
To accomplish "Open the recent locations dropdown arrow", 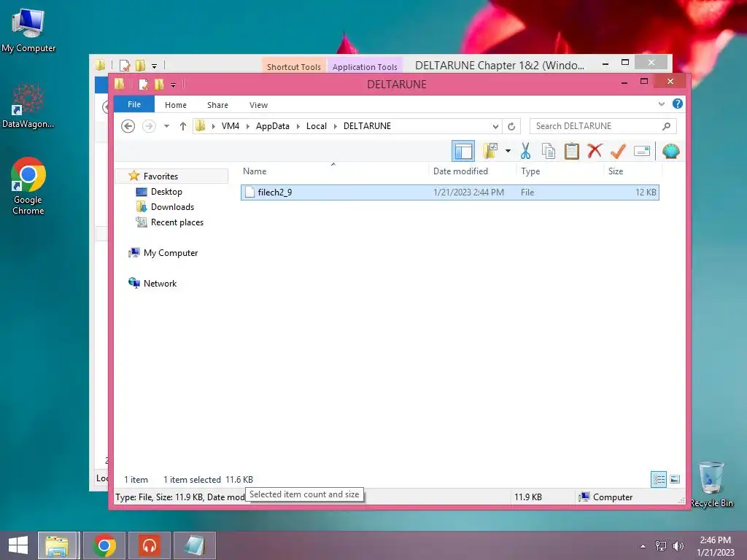I will [166, 126].
